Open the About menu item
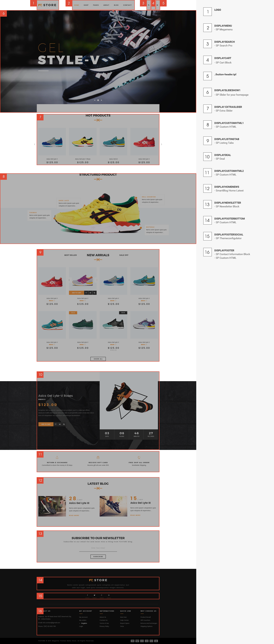Image resolution: width=274 pixels, height=644 pixels. [x=106, y=5]
